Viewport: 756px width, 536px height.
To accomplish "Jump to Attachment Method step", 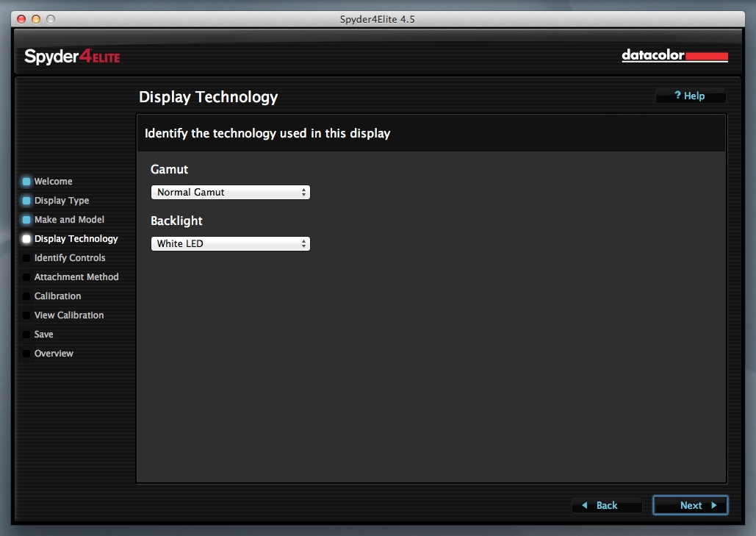I will point(76,277).
